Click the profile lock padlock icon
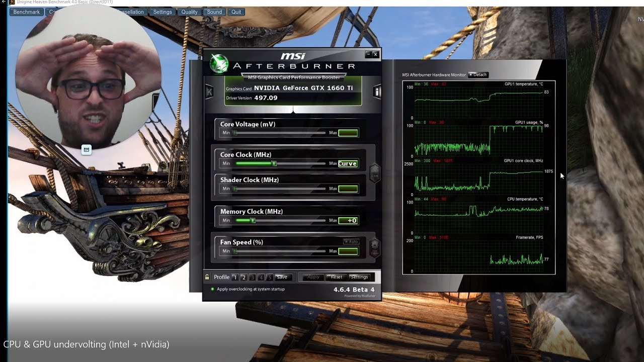This screenshot has width=644, height=362. tap(207, 277)
